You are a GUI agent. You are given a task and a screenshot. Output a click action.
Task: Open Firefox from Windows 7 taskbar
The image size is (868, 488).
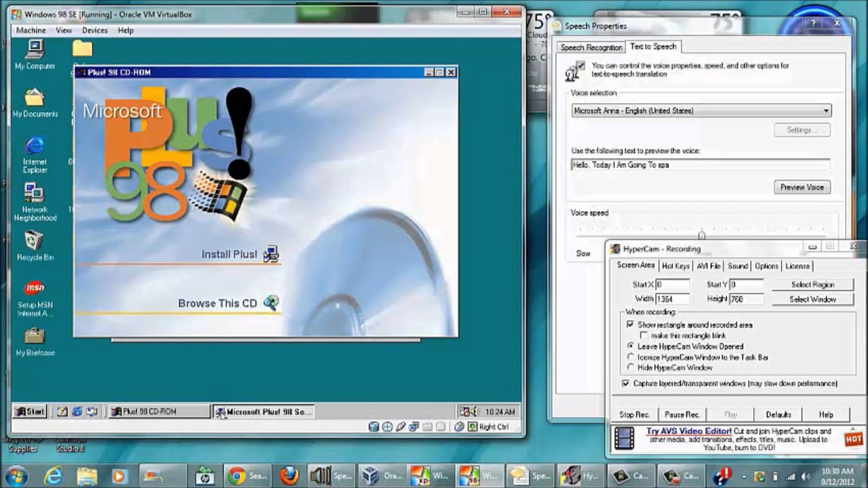(289, 476)
